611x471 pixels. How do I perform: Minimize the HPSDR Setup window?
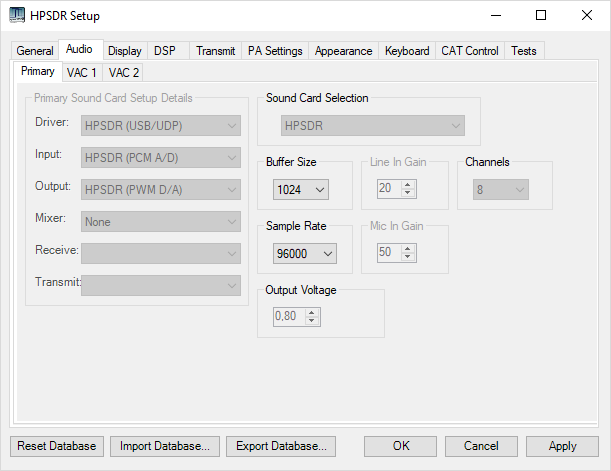point(496,16)
